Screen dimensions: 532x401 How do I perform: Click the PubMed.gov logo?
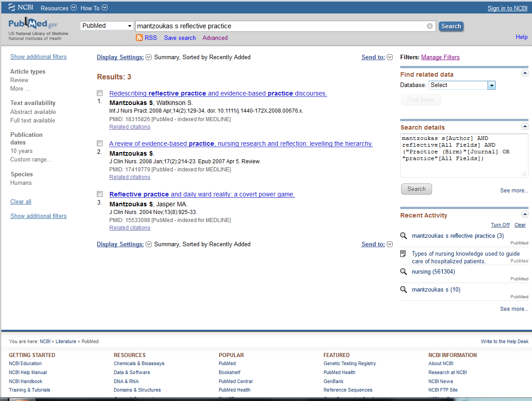33,23
